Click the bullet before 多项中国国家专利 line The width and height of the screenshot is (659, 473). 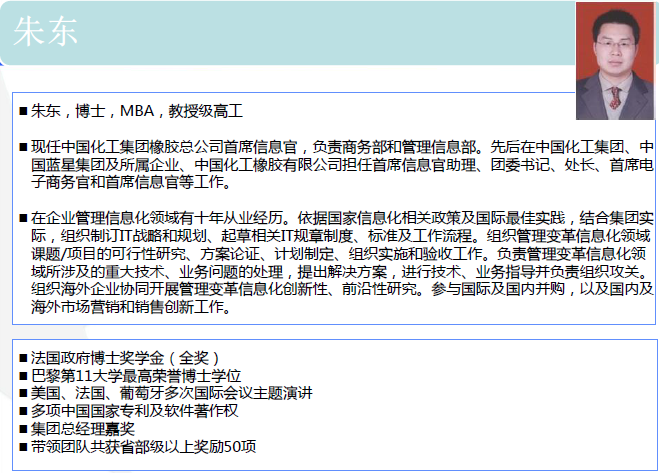coord(23,411)
